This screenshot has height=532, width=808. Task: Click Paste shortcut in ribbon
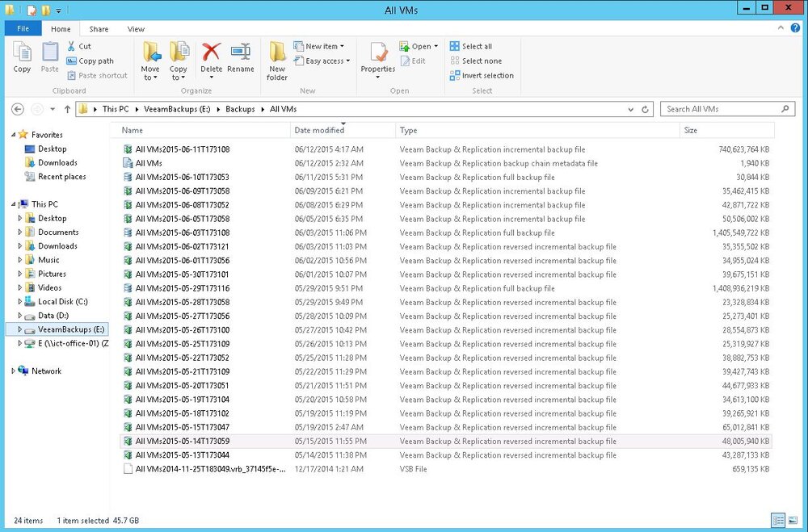(x=97, y=75)
